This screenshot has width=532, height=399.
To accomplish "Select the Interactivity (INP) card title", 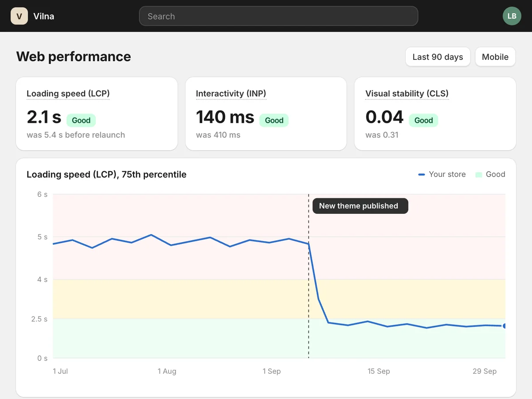I will tap(231, 94).
